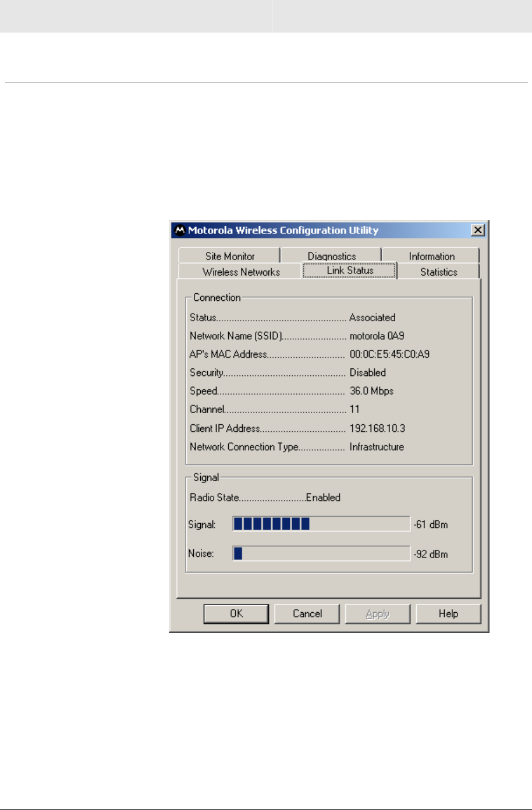Show the Statistics tab
Screen dimensions: 532x810
coord(439,272)
